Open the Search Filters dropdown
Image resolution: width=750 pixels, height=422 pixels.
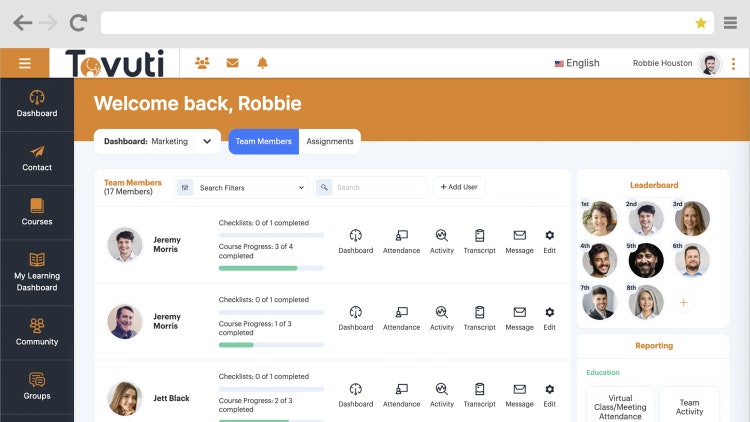[242, 188]
